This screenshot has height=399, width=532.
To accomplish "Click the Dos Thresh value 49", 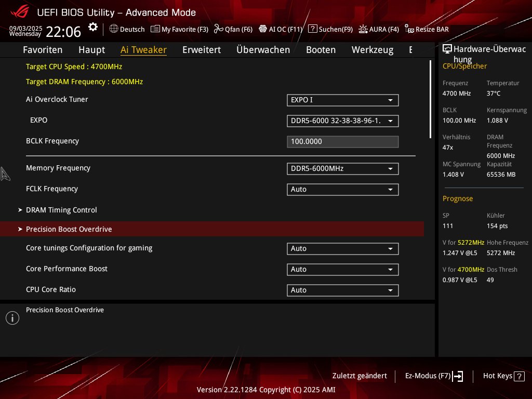I will [490, 280].
